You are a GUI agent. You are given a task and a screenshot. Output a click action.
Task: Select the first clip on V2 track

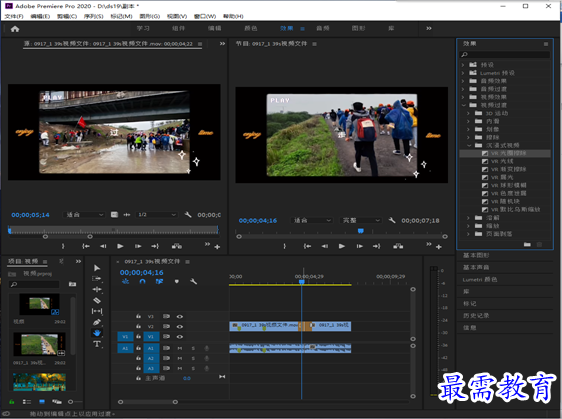point(264,326)
